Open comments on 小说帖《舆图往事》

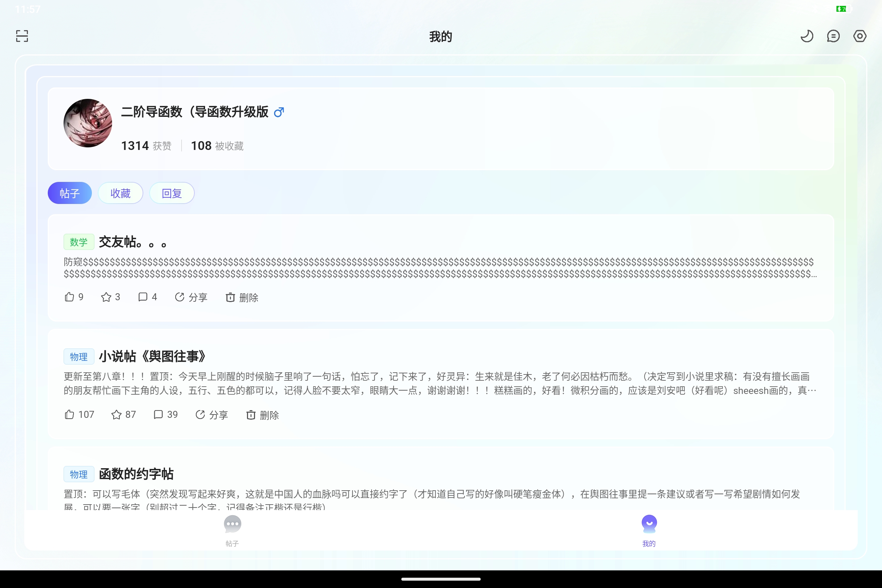point(159,415)
